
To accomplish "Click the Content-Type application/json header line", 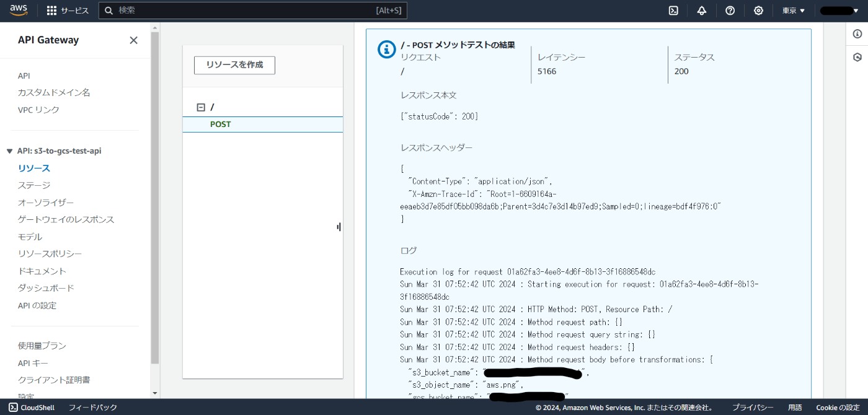I will tap(480, 181).
